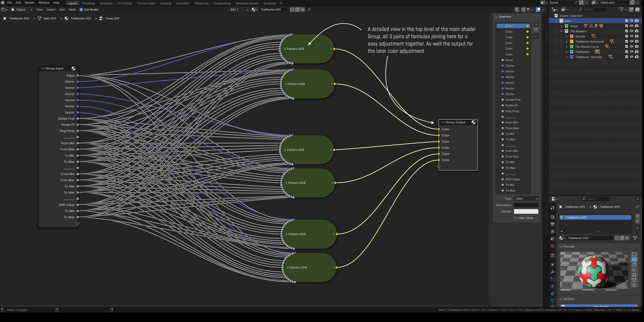Open the Object Constraints properties tab
644x322 pixels.
553,294
